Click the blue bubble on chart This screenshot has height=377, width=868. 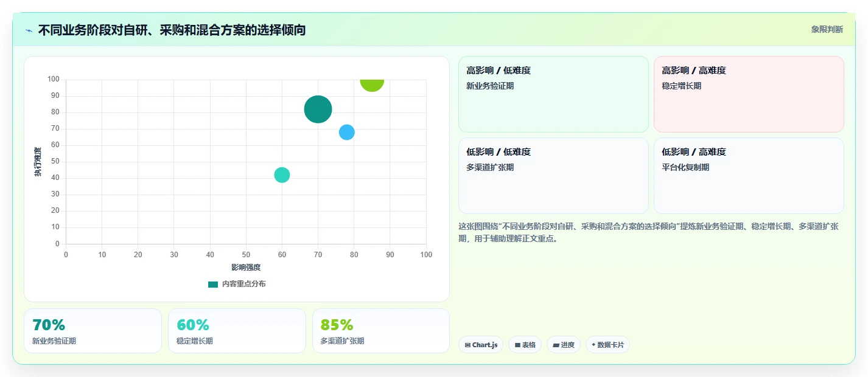tap(346, 132)
